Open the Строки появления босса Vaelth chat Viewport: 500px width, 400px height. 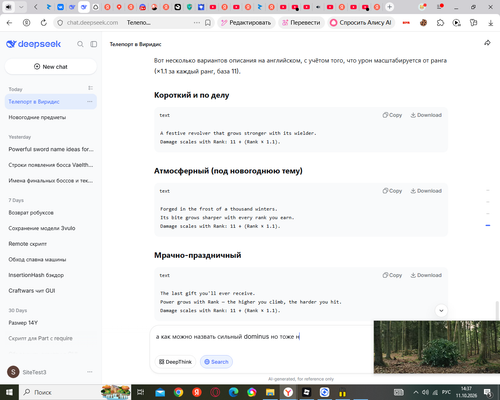coord(51,165)
